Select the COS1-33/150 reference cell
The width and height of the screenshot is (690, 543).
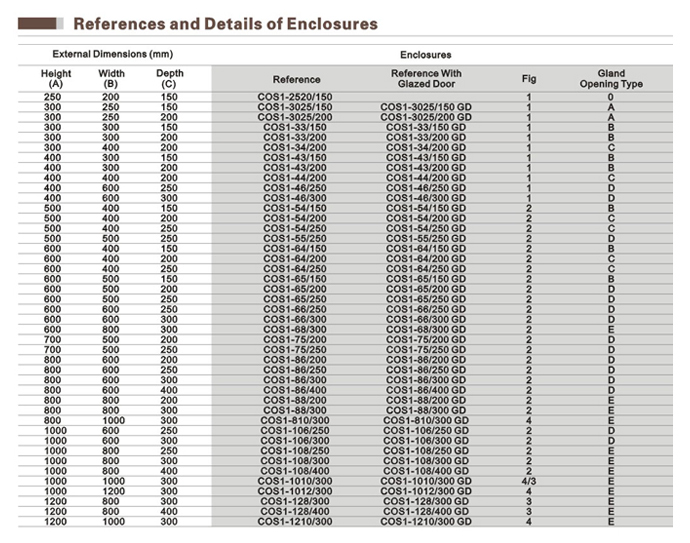[296, 126]
